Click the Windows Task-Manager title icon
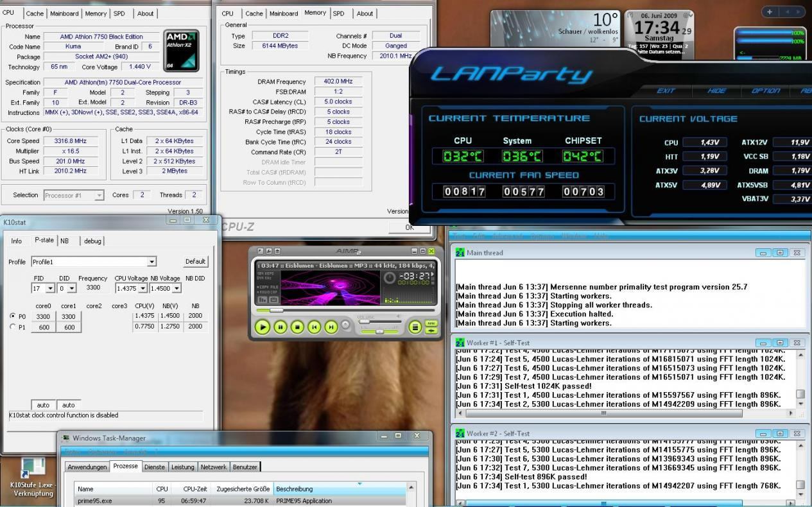 point(65,438)
